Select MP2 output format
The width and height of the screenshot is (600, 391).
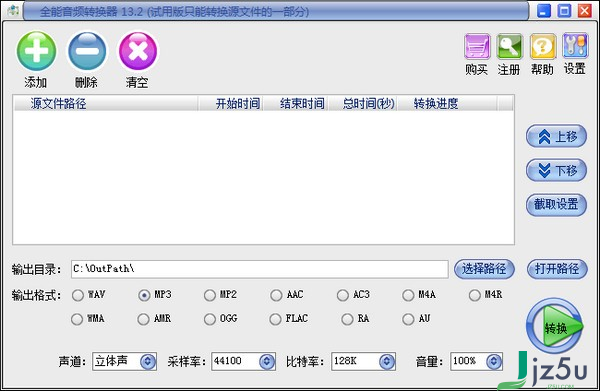tap(210, 295)
